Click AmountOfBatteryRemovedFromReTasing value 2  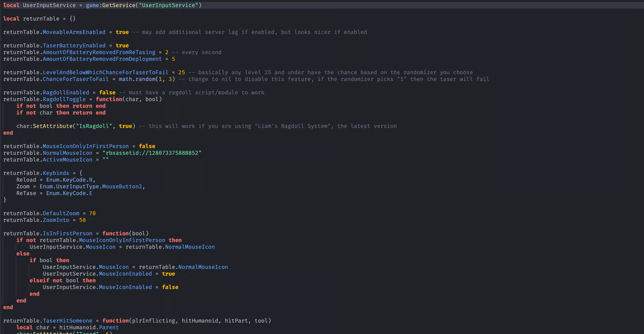tap(167, 52)
